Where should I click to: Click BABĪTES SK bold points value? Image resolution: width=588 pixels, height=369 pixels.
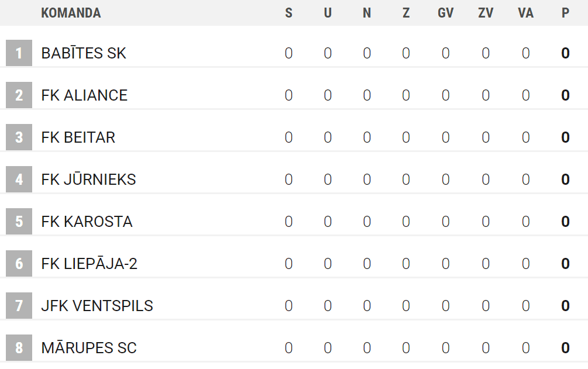click(x=566, y=53)
